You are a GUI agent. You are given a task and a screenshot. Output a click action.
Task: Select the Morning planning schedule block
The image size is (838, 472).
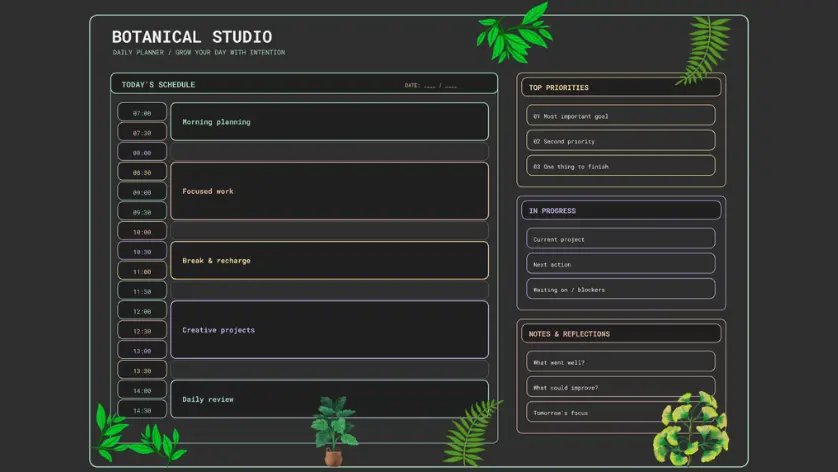coord(329,121)
